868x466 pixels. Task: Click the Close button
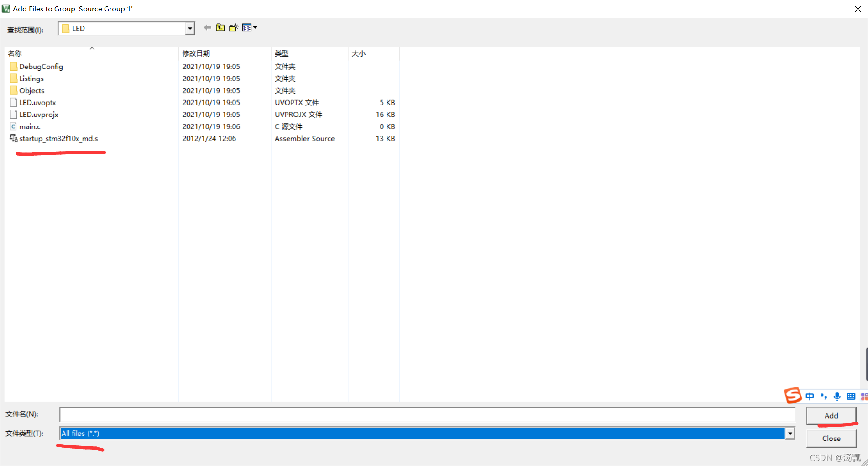pyautogui.click(x=831, y=438)
